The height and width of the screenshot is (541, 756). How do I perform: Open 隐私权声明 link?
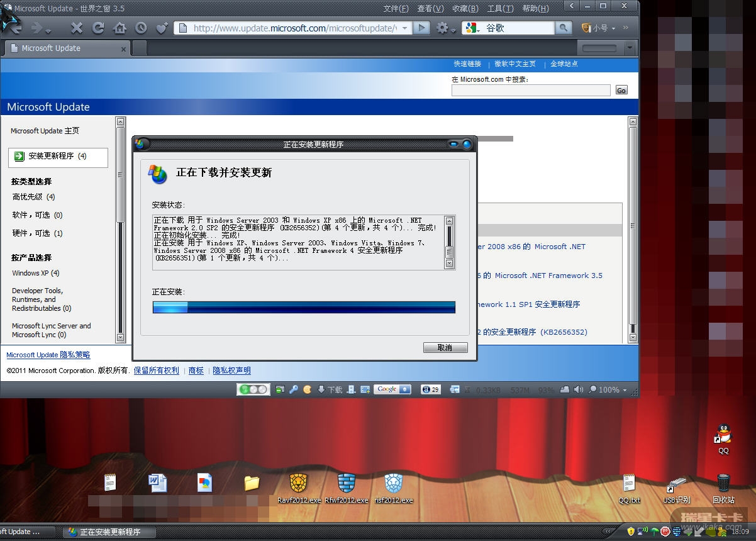[x=231, y=371]
